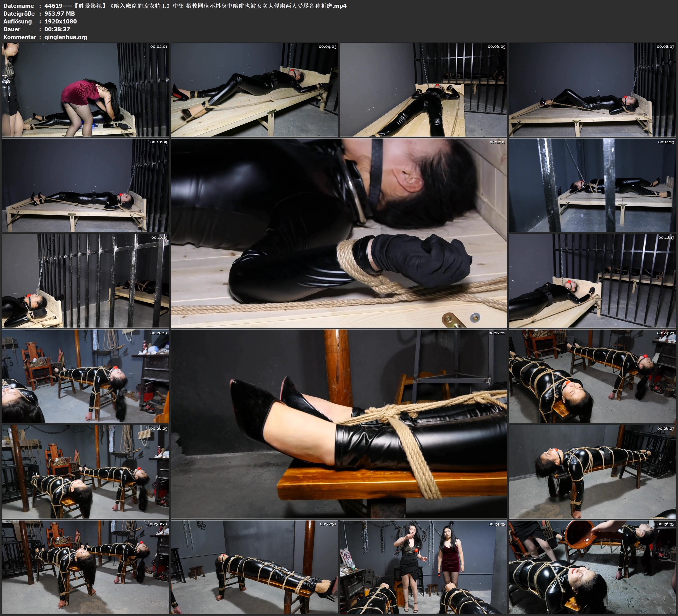
Task: Open the thumbnail marked 00:20:19
Action: (x=85, y=376)
